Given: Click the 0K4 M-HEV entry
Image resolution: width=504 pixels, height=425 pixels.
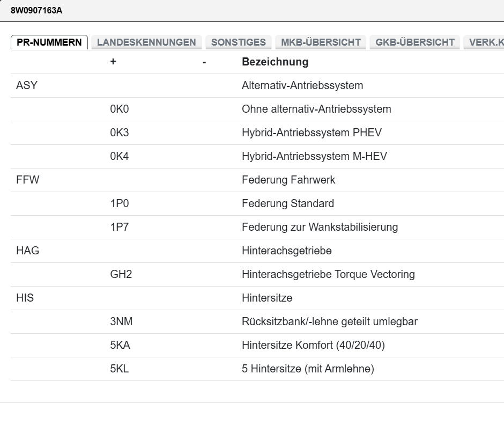Looking at the screenshot, I should pyautogui.click(x=120, y=156).
